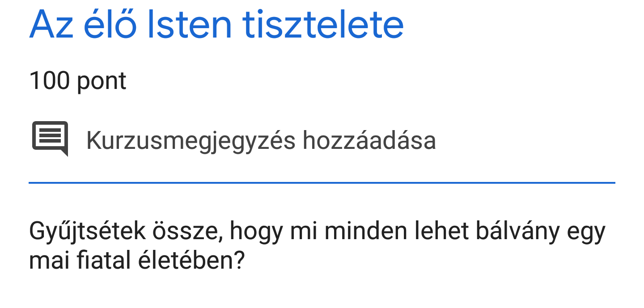
Task: Click the number '100' in points label
Action: [49, 81]
